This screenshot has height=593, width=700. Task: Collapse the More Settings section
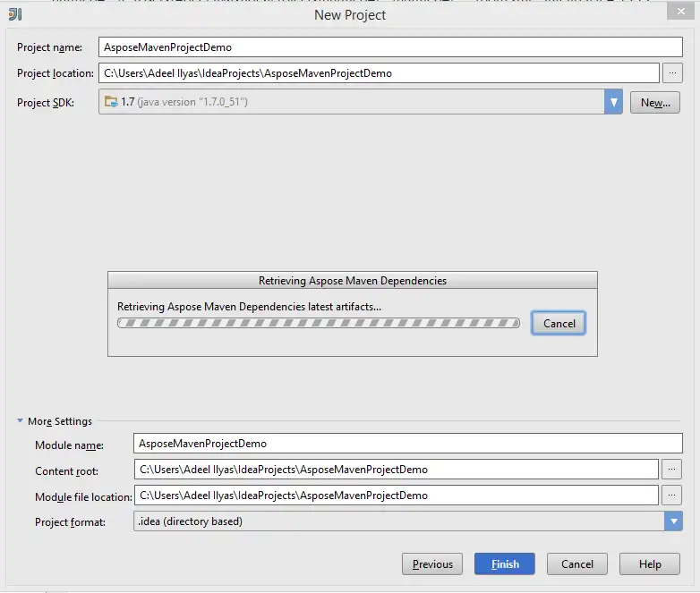point(20,420)
